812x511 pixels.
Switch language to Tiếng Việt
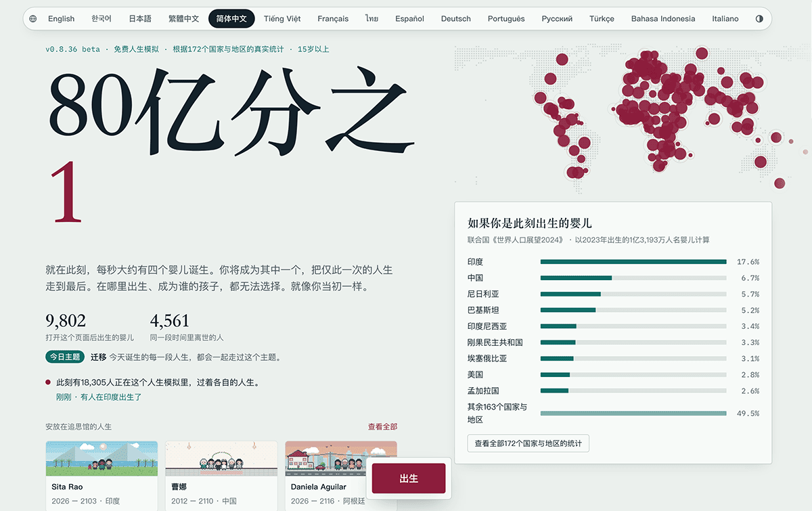point(282,19)
